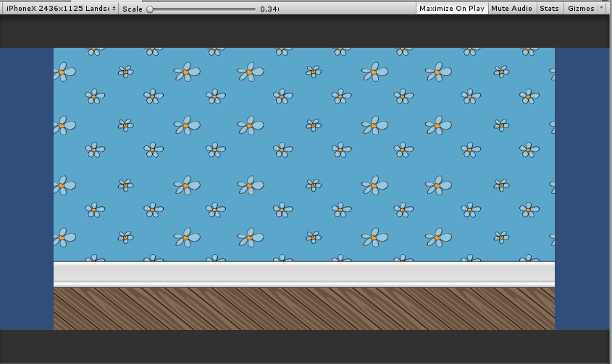Click the right navy side panel
Viewport: 612px width, 364px height.
582,188
